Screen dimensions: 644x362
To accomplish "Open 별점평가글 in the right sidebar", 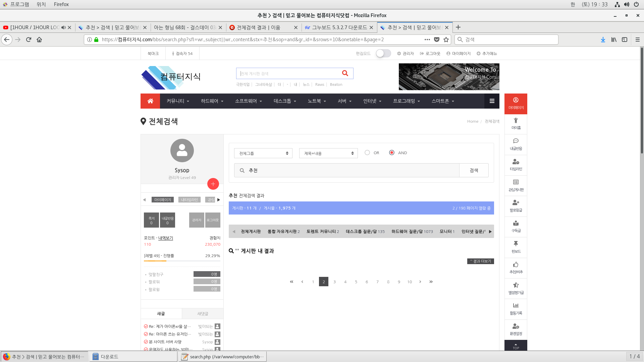I will pos(516,289).
